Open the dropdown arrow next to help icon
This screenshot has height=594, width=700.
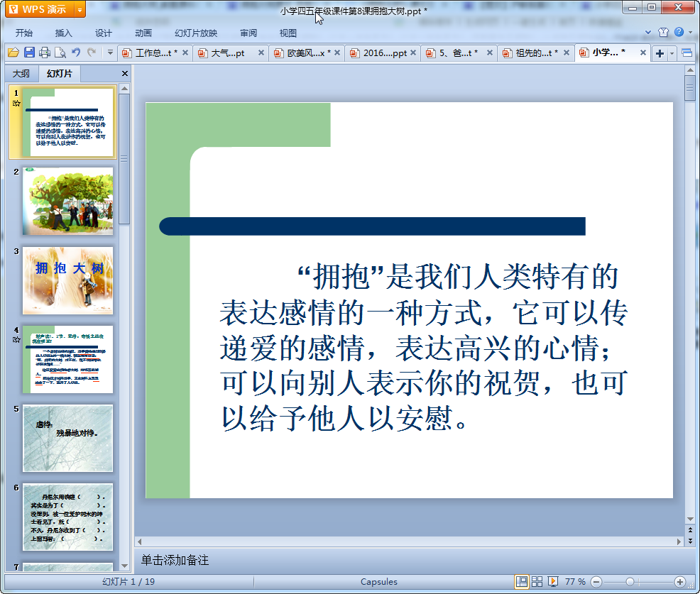[x=691, y=32]
